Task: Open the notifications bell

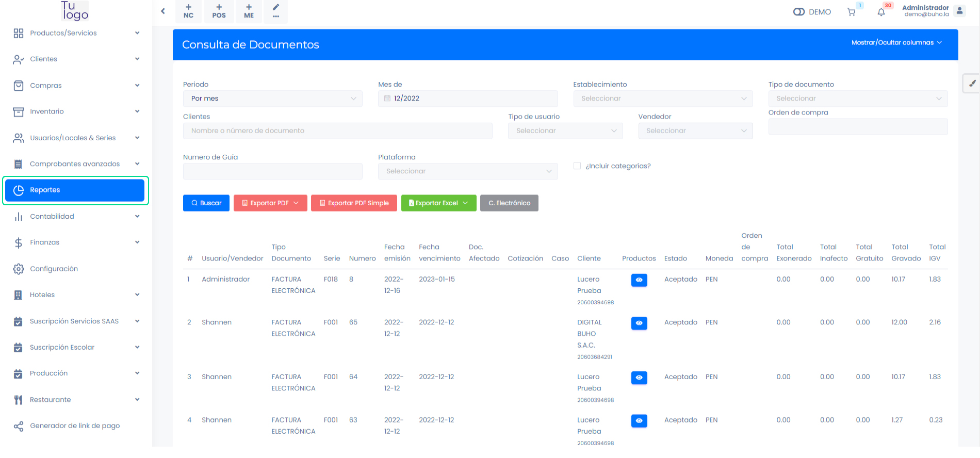Action: 881,12
